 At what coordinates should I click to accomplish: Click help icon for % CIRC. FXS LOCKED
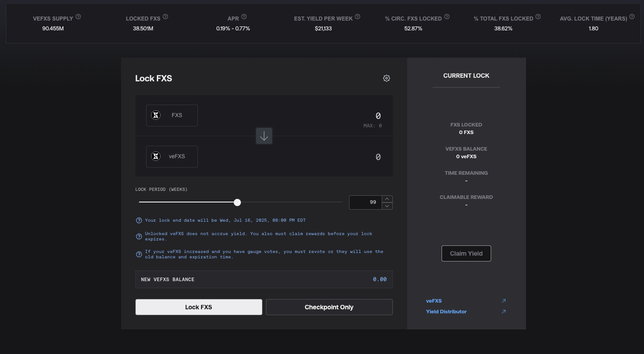(x=447, y=17)
